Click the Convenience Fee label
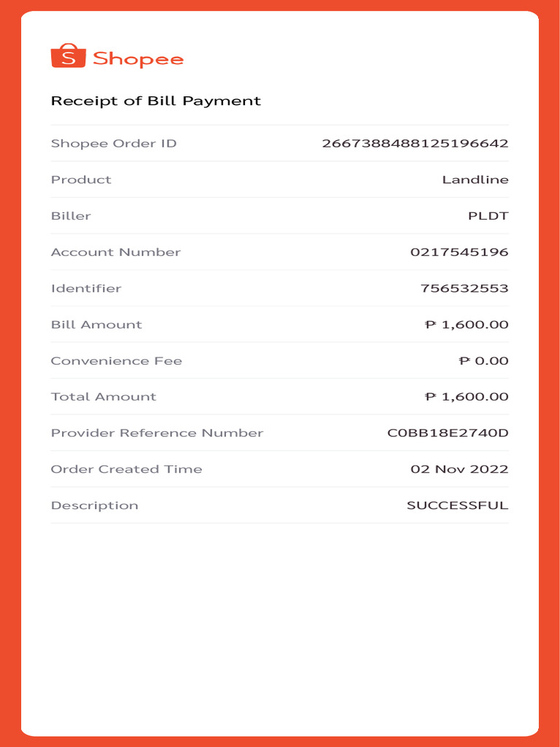Viewport: 560px width, 747px height. click(117, 360)
